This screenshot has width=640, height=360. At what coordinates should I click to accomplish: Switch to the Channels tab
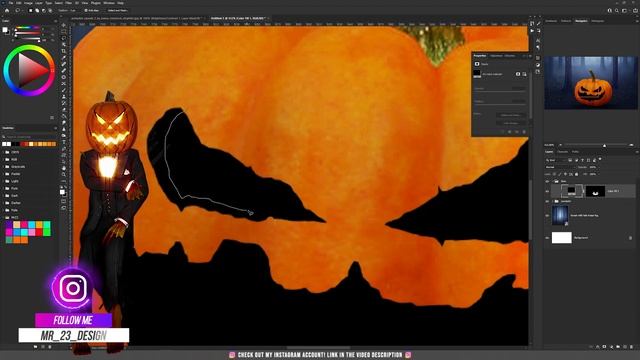[562, 152]
